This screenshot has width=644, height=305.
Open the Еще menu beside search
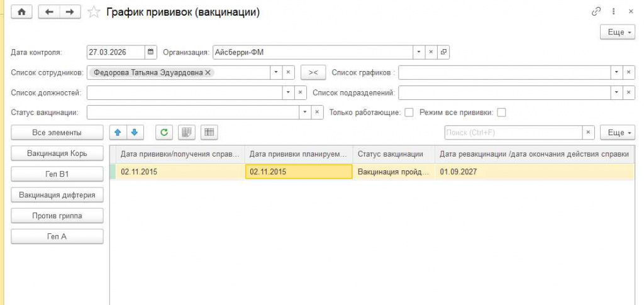[618, 132]
